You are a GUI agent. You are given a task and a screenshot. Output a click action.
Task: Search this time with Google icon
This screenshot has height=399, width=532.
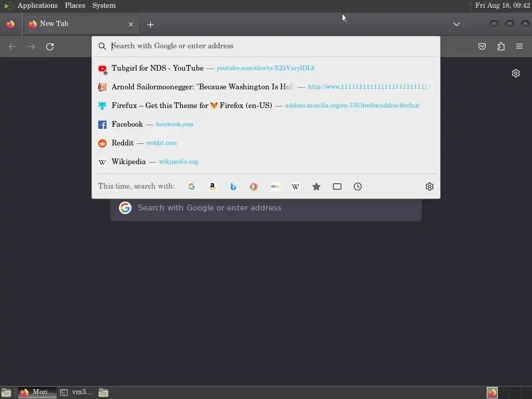(191, 187)
